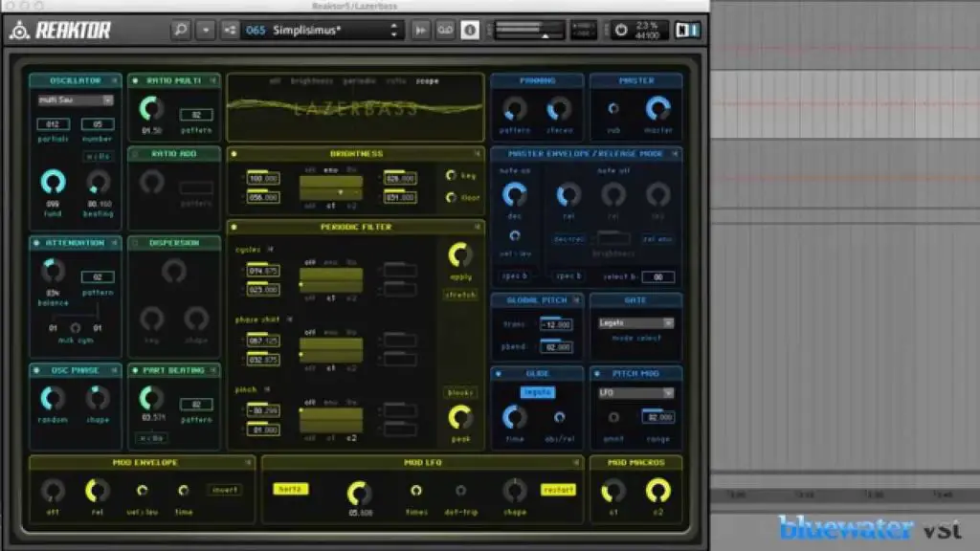The width and height of the screenshot is (980, 551).
Task: Click the blue legato button in Glide
Action: (x=538, y=392)
